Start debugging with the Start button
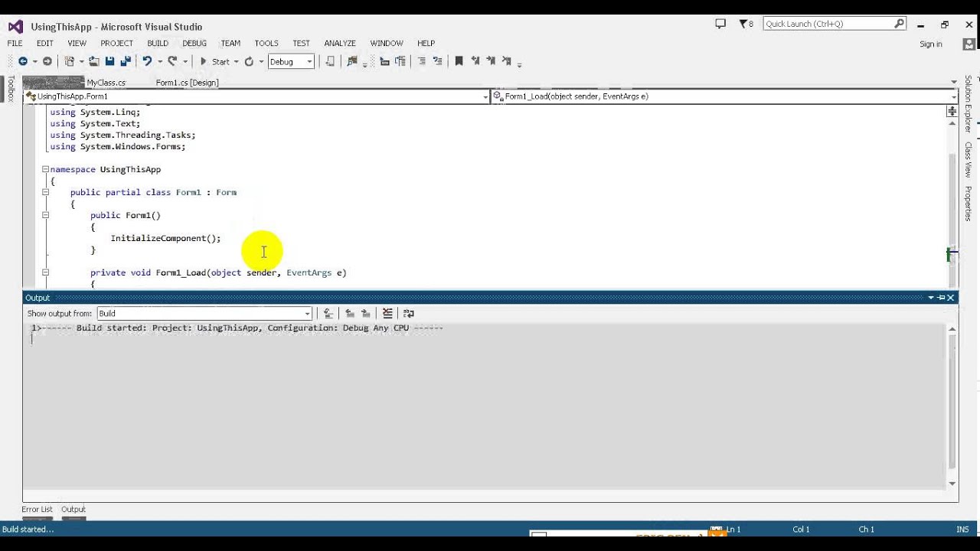The width and height of the screenshot is (980, 551). coord(215,61)
